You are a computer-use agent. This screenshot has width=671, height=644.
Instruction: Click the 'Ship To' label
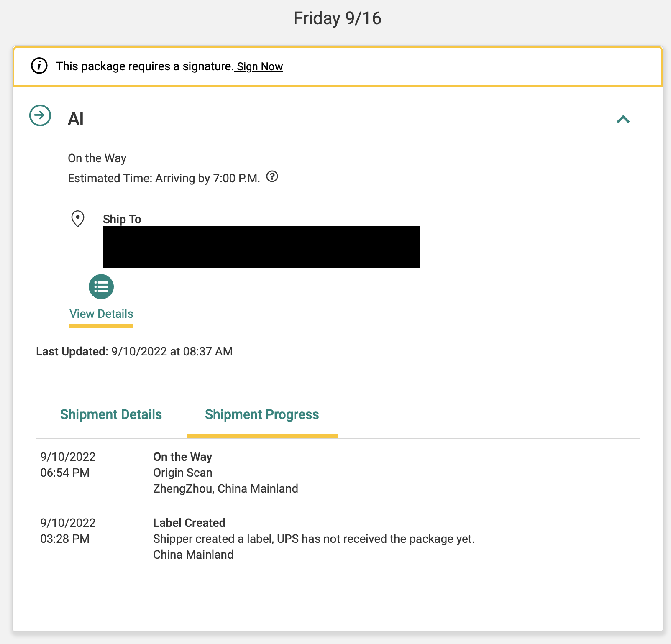click(122, 219)
